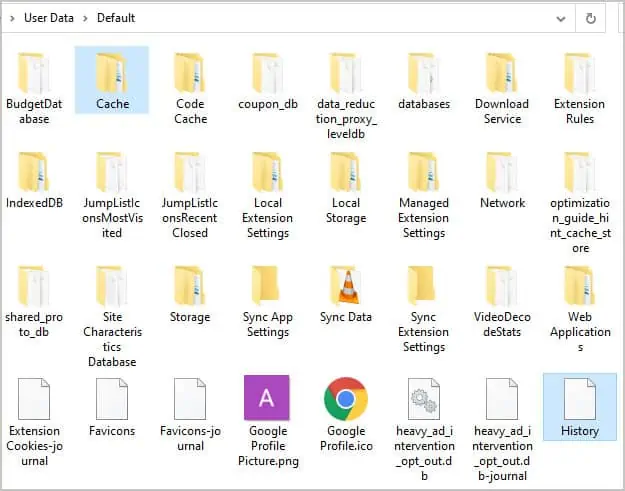Viewport: 625px width, 491px height.
Task: Select the Sync Data folder with VLC cone
Action: (x=346, y=286)
